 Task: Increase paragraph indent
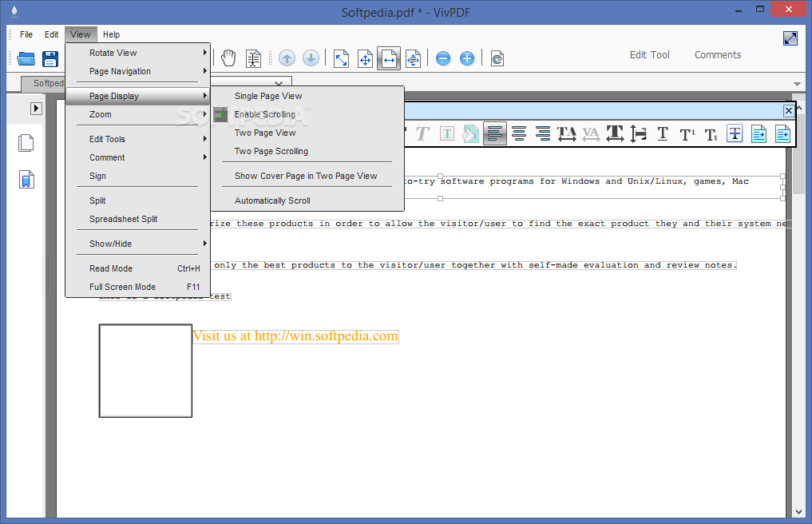(759, 133)
